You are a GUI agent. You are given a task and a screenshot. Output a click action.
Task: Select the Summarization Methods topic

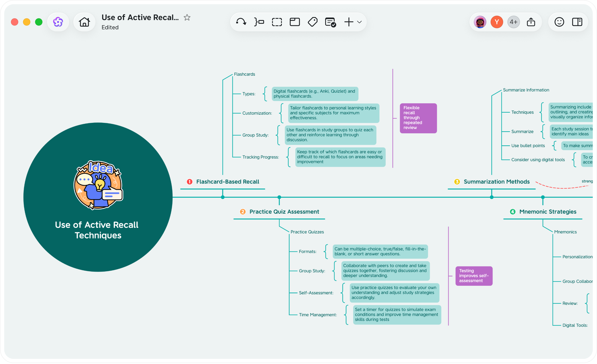point(496,182)
